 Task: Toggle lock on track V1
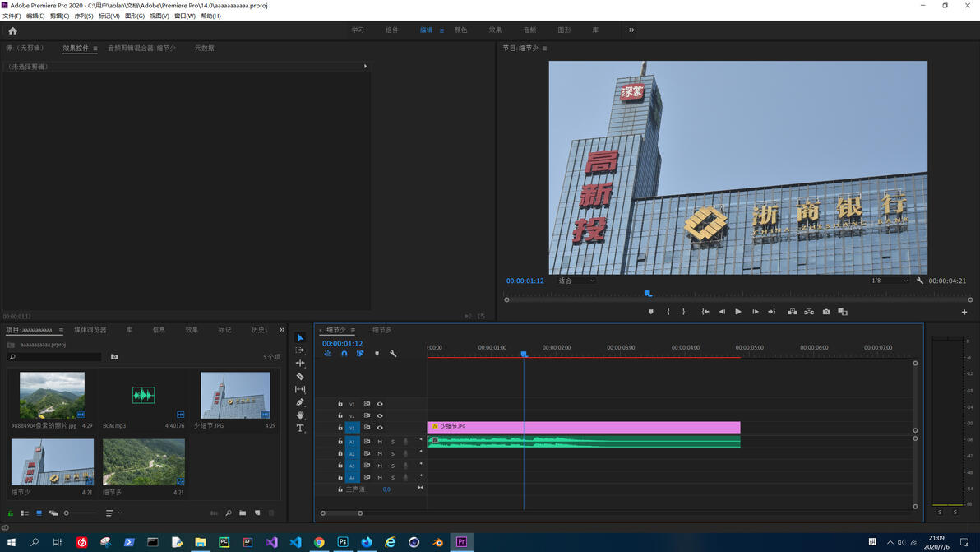(x=340, y=428)
